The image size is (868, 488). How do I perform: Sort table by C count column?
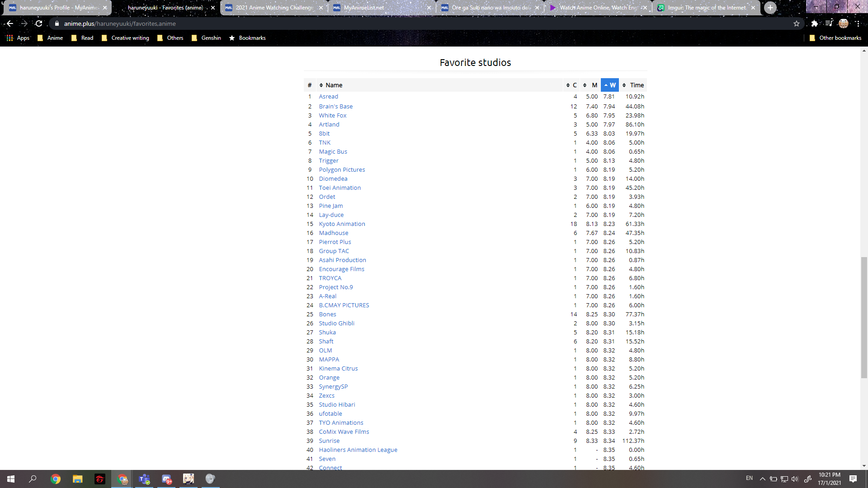[x=571, y=85]
